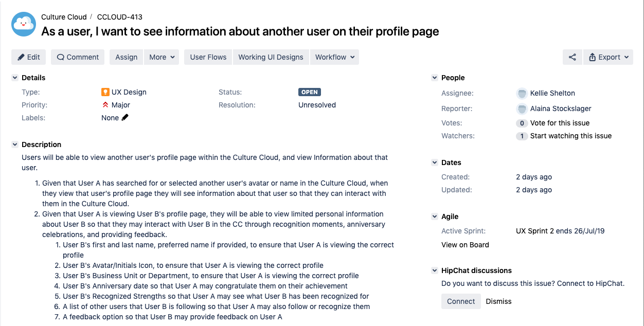Click the Comment button
The width and height of the screenshot is (644, 326).
coord(78,57)
